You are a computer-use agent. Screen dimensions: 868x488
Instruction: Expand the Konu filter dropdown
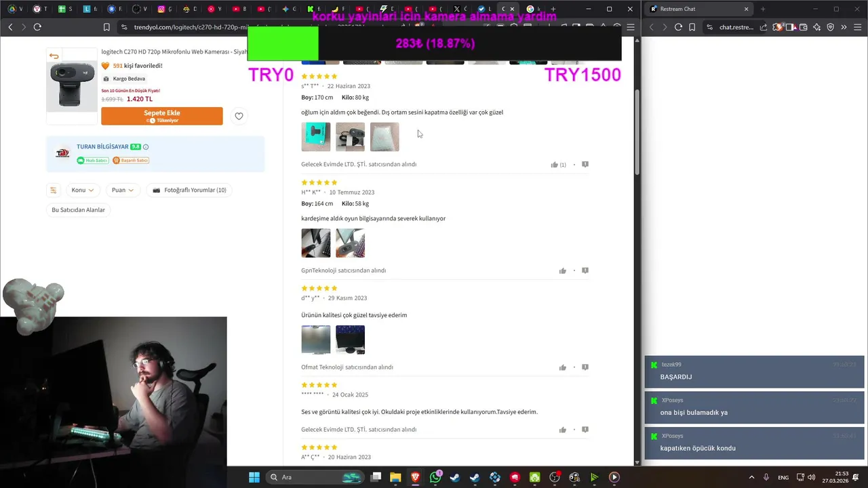[83, 190]
